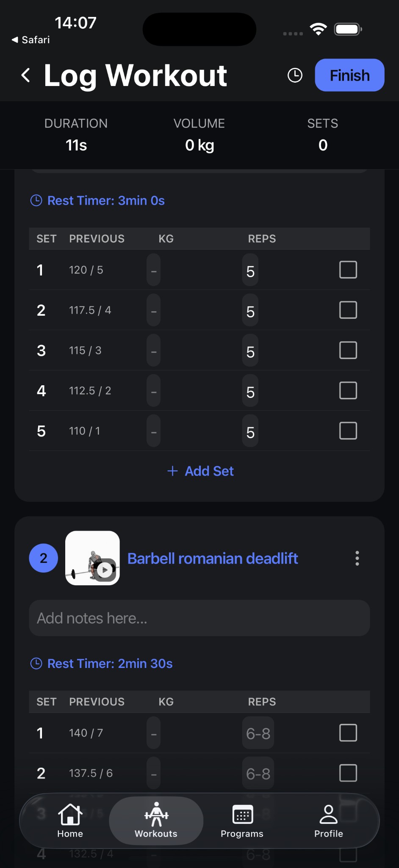Check deadlift set 1 with previous 140 / 7

point(348,733)
